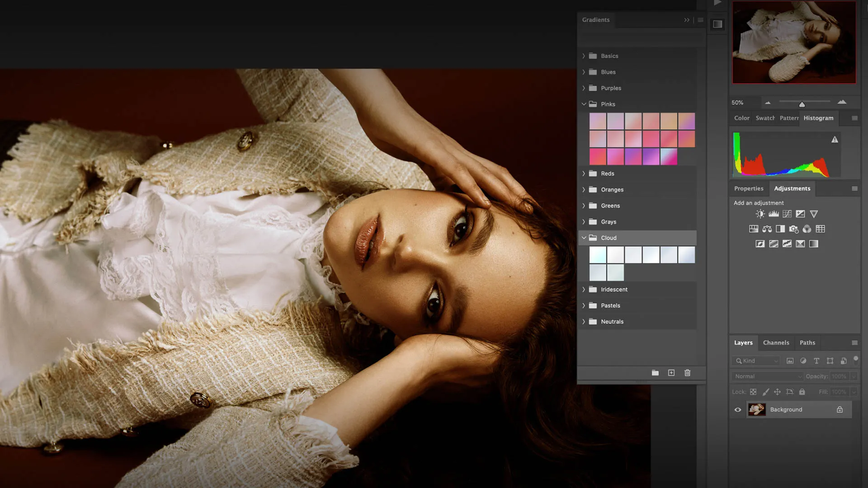
Task: Add a Levels adjustment layer
Action: coord(774,214)
